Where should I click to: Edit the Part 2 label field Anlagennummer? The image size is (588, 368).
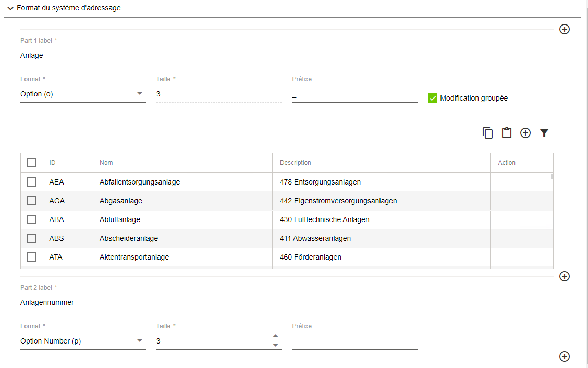287,303
